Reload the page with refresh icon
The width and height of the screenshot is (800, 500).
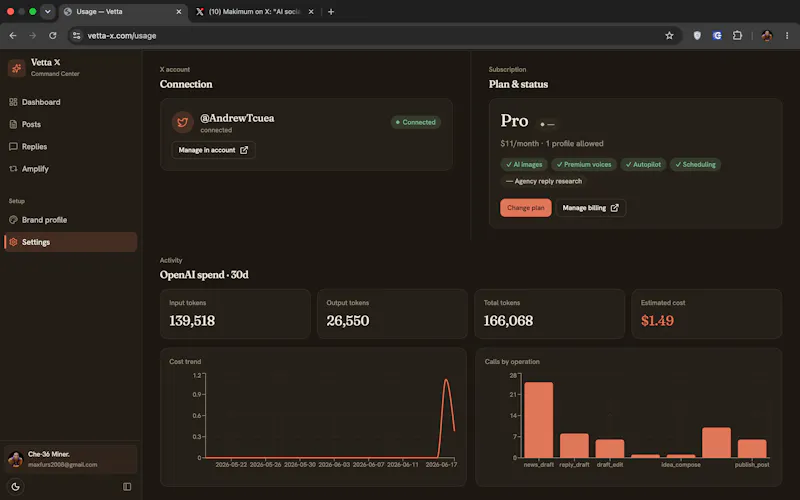(53, 36)
